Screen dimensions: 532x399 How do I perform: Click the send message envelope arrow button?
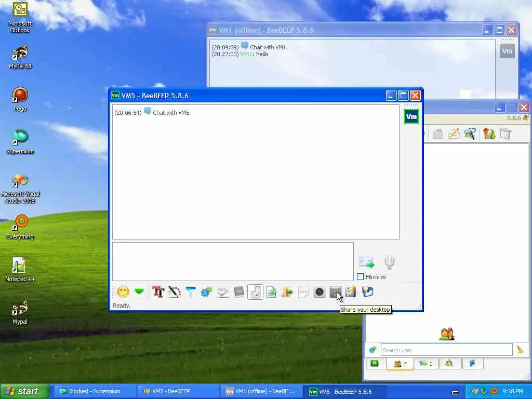point(366,262)
